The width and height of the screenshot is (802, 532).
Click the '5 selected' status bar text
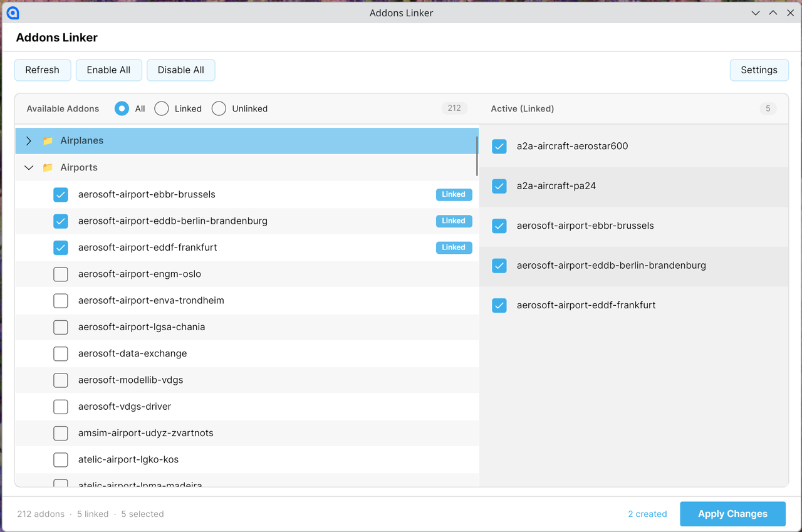143,514
